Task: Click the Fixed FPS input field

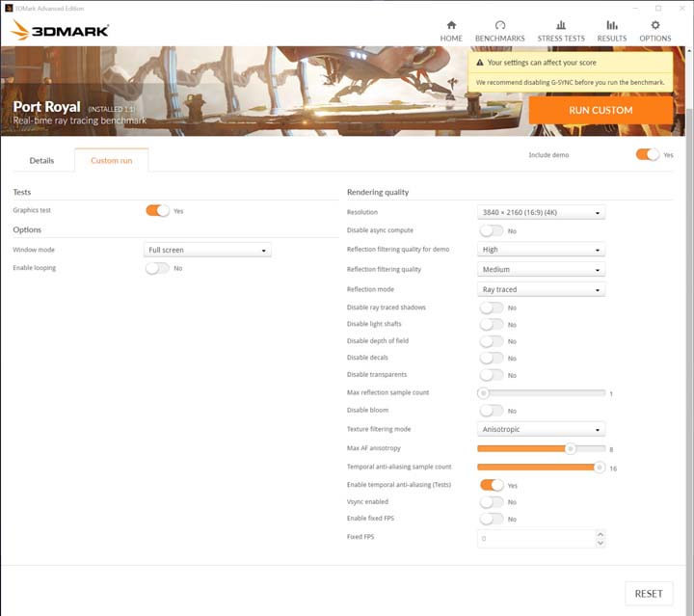Action: pos(536,539)
